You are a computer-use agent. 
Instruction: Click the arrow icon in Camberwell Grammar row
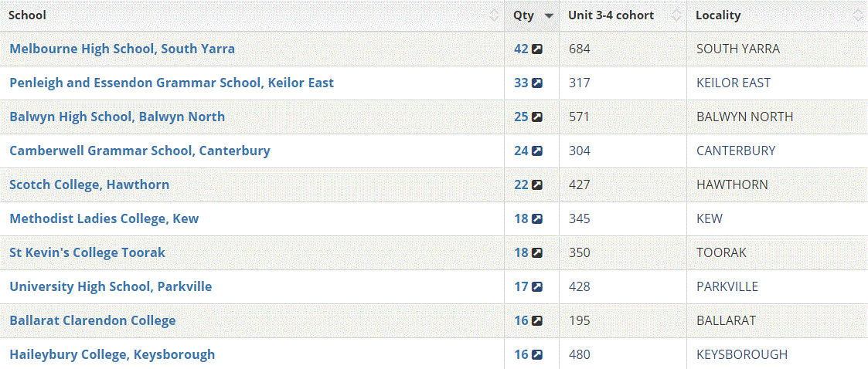point(537,151)
